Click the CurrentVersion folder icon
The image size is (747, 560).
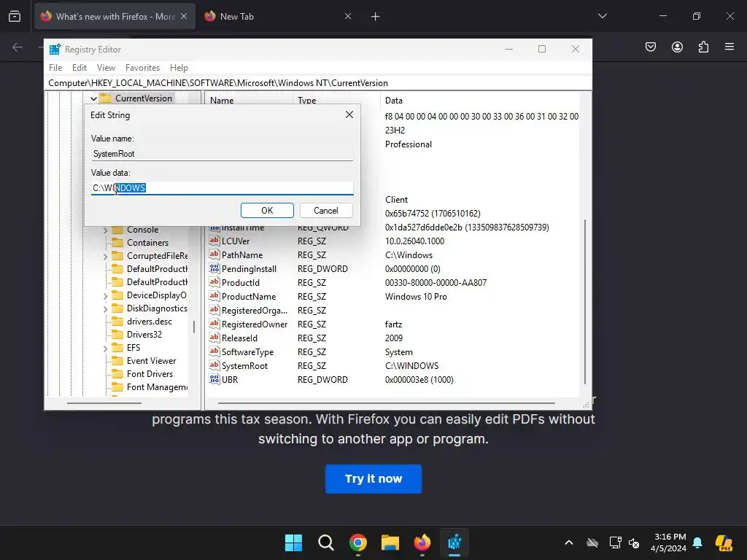tap(106, 98)
